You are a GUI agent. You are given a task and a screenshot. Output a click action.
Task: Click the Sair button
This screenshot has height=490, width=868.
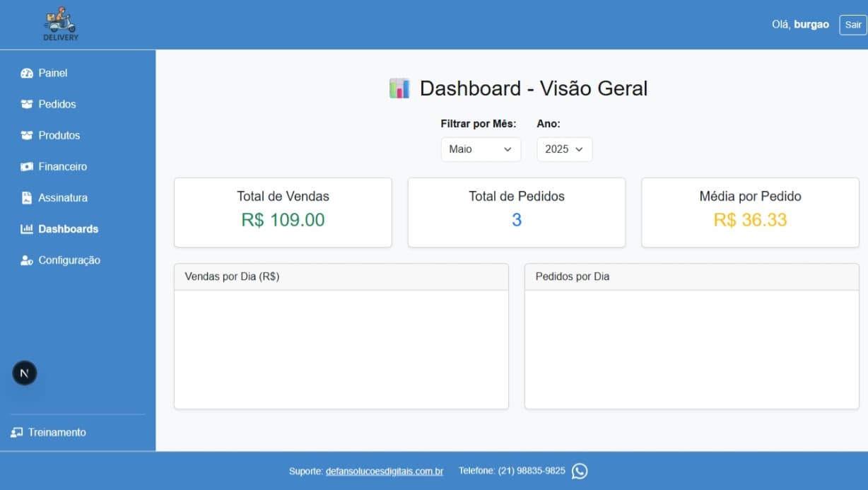point(852,25)
